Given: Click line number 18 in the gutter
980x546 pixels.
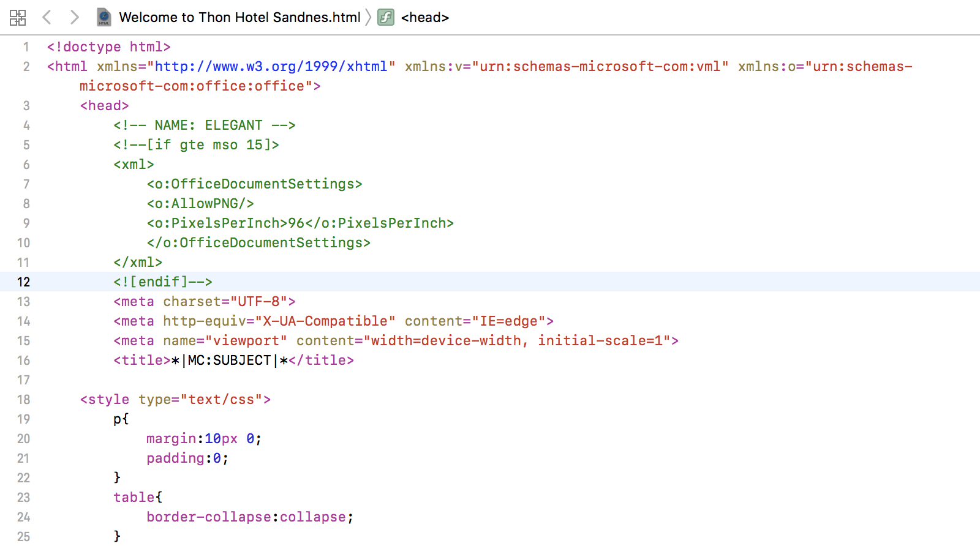Looking at the screenshot, I should pos(23,400).
